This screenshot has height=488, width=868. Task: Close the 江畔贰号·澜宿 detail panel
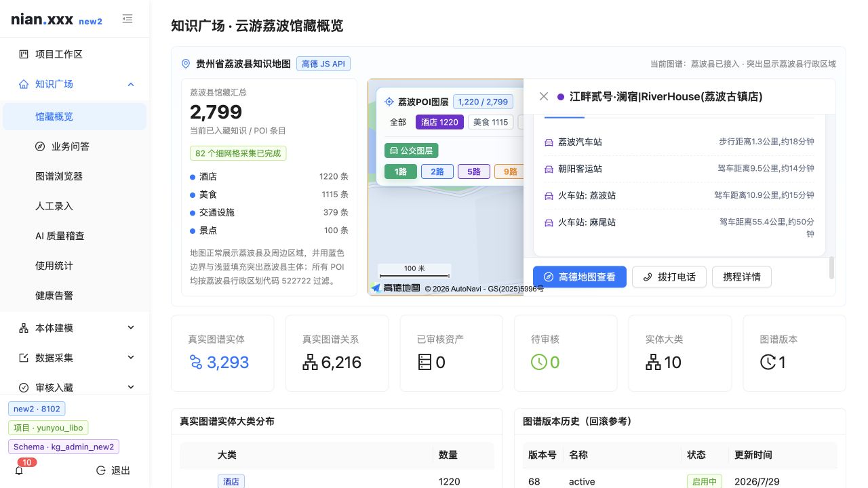[x=544, y=96]
